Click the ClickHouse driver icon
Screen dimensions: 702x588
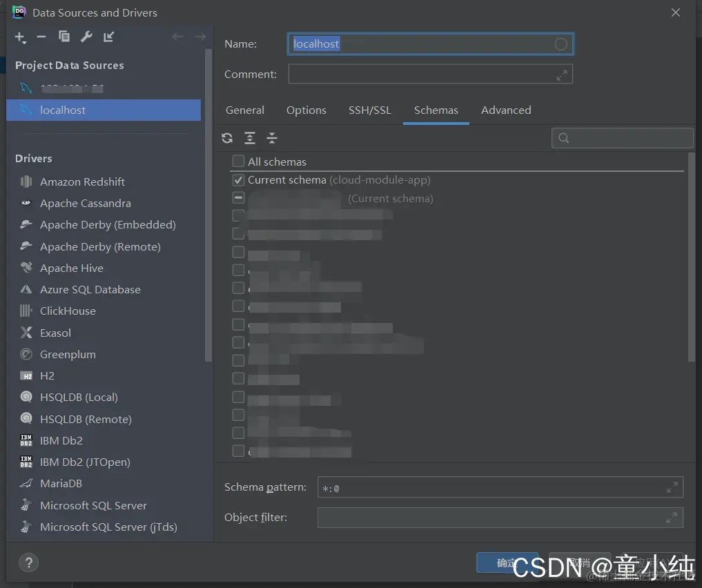tap(26, 311)
